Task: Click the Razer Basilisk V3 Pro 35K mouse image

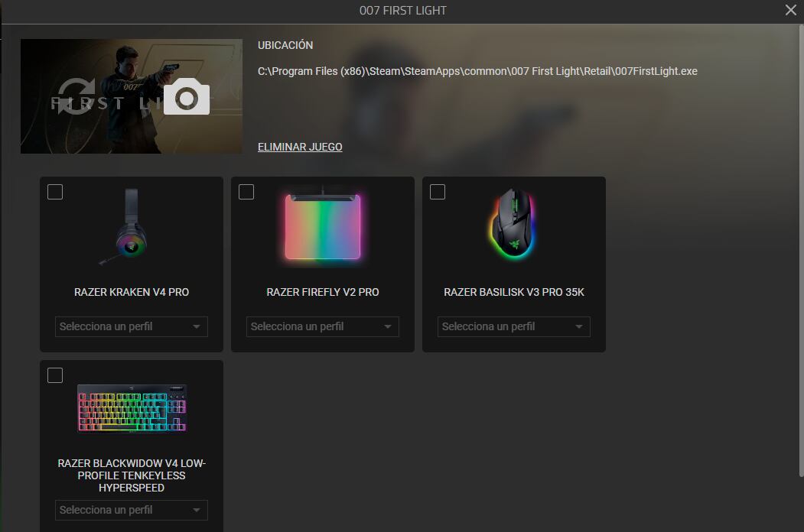Action: 513,224
